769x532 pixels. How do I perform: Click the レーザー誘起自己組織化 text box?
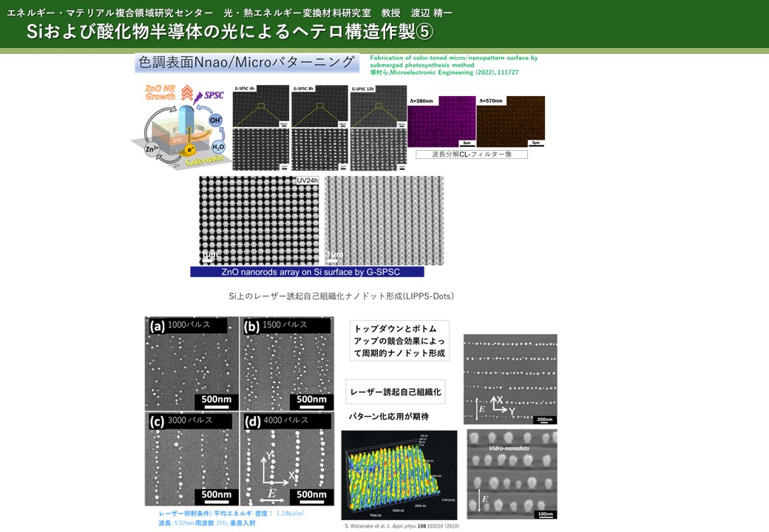pyautogui.click(x=395, y=392)
